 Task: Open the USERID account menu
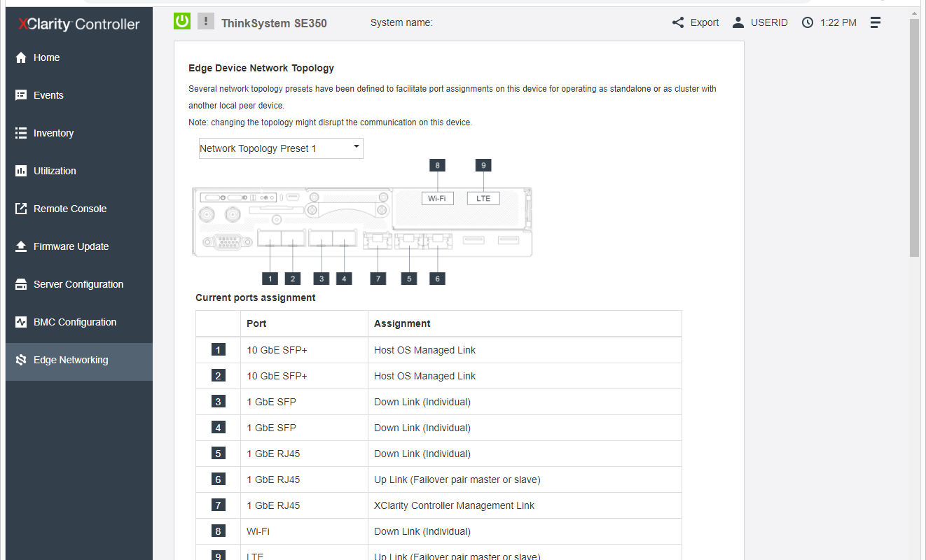pyautogui.click(x=769, y=22)
